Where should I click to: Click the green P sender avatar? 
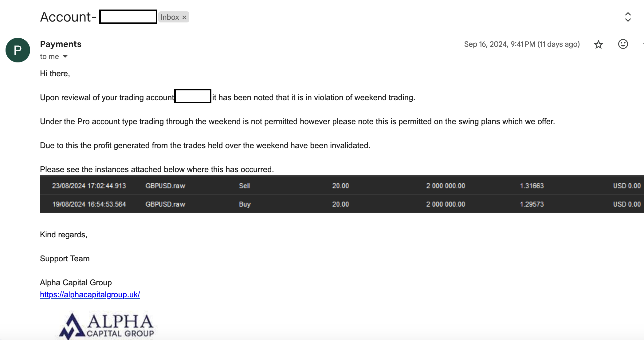tap(18, 50)
